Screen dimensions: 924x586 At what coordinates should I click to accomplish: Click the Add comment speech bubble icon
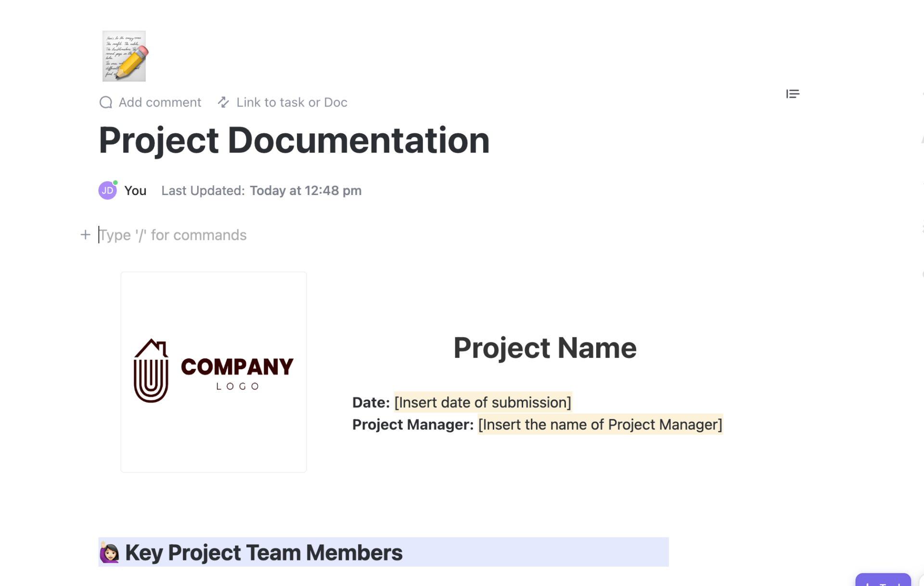click(106, 103)
